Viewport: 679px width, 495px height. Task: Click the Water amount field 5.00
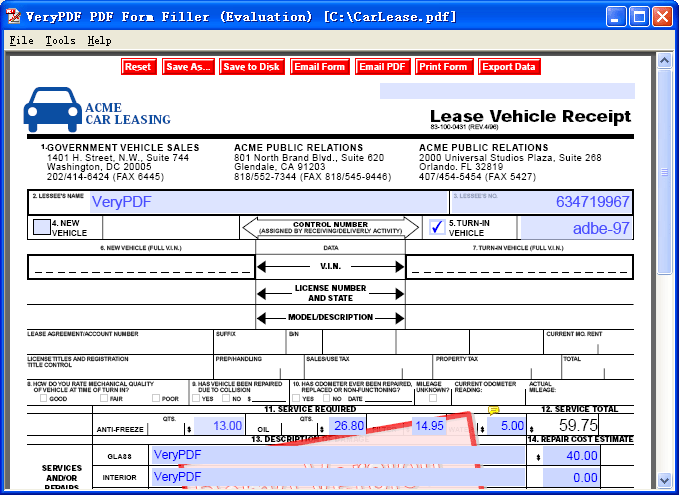(x=506, y=426)
